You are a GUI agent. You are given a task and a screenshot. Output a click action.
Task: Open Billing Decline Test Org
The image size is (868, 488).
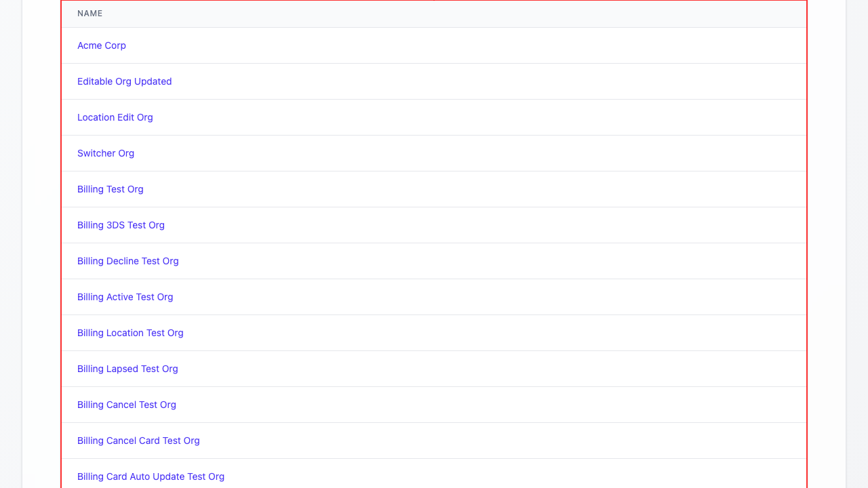click(127, 261)
